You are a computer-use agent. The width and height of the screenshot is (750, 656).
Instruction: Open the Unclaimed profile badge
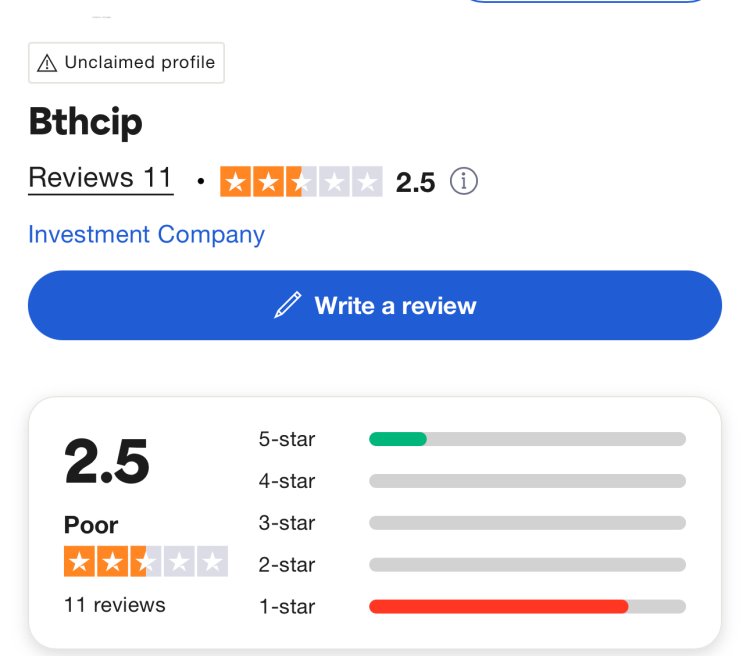point(126,63)
